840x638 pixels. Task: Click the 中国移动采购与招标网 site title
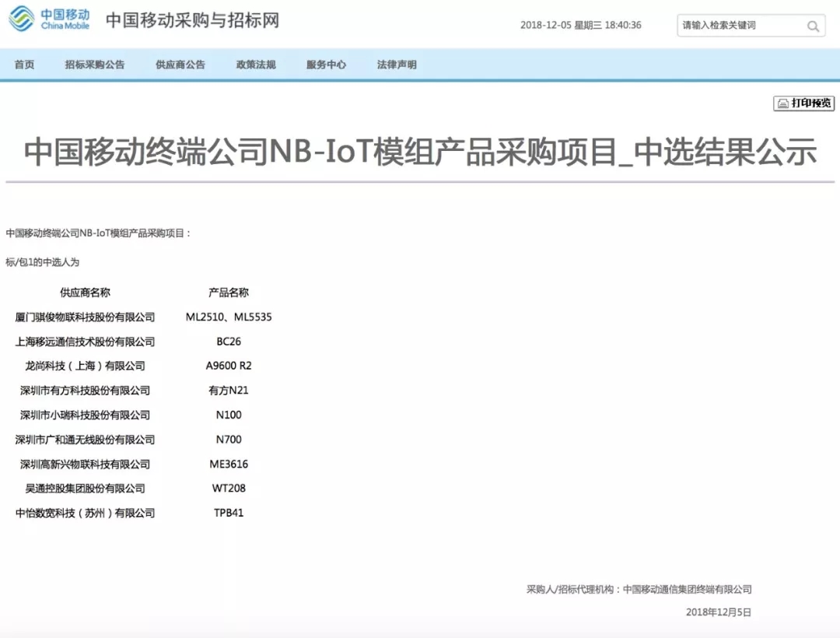click(x=192, y=20)
